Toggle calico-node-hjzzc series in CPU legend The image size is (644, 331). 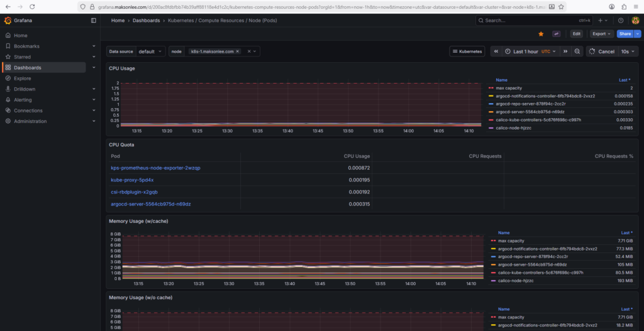510,128
